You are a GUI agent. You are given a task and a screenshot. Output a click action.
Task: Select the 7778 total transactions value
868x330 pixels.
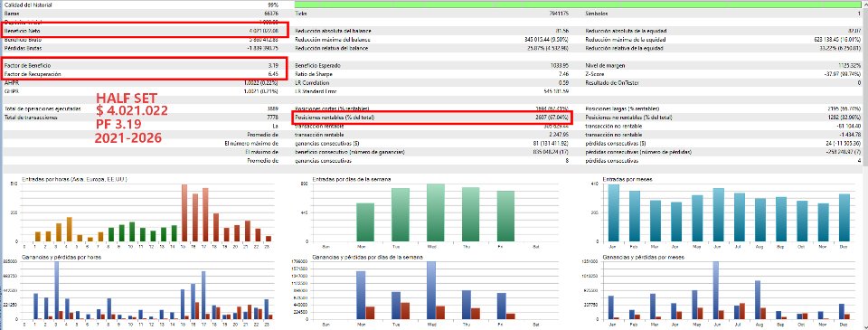point(273,118)
